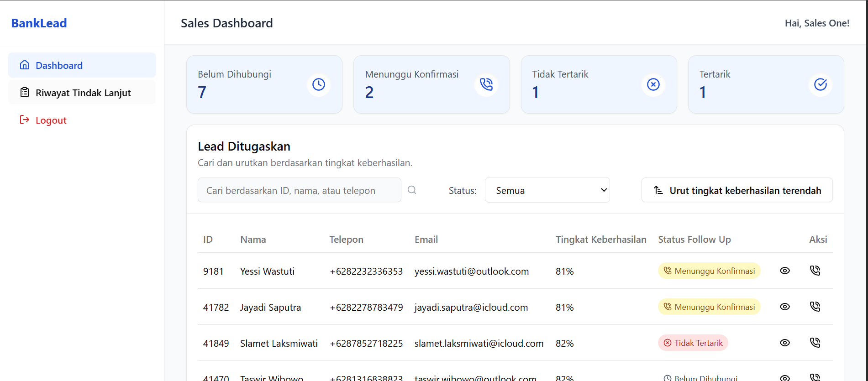Click the Telepon column header

(347, 239)
